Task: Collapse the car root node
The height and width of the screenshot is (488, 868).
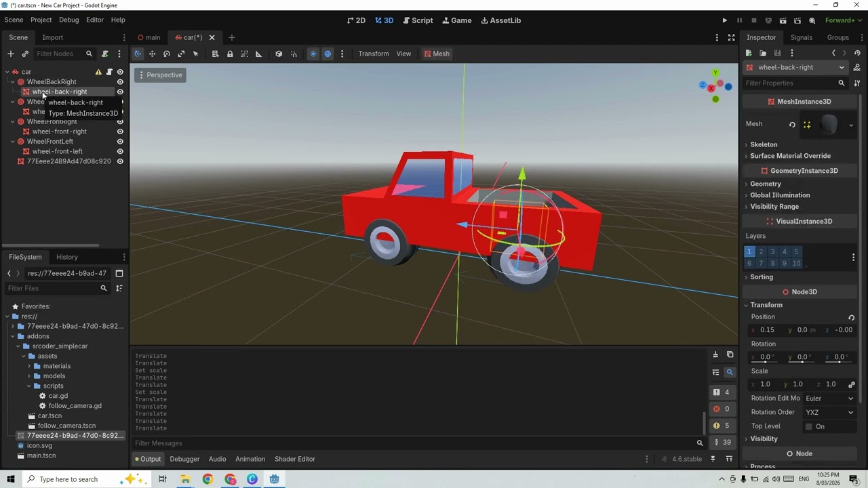Action: click(7, 72)
